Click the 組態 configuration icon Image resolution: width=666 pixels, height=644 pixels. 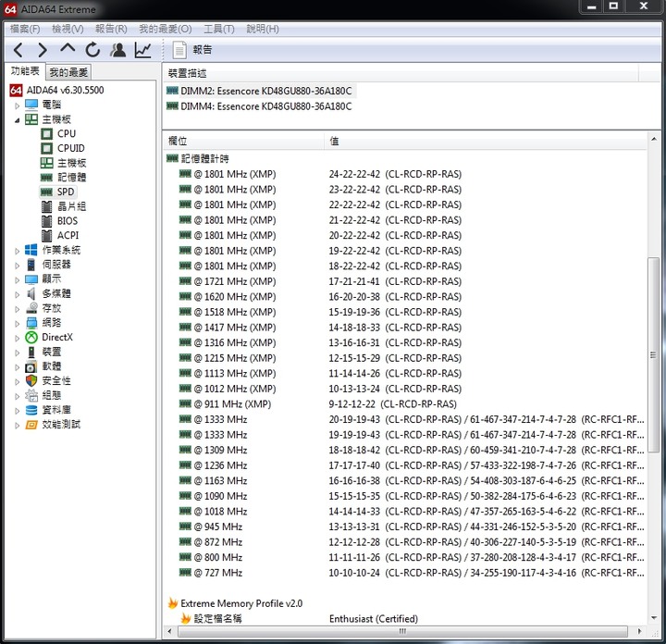31,395
